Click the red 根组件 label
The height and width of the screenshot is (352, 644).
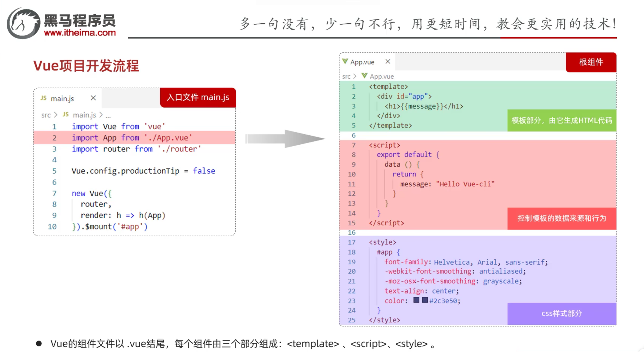[x=591, y=62]
